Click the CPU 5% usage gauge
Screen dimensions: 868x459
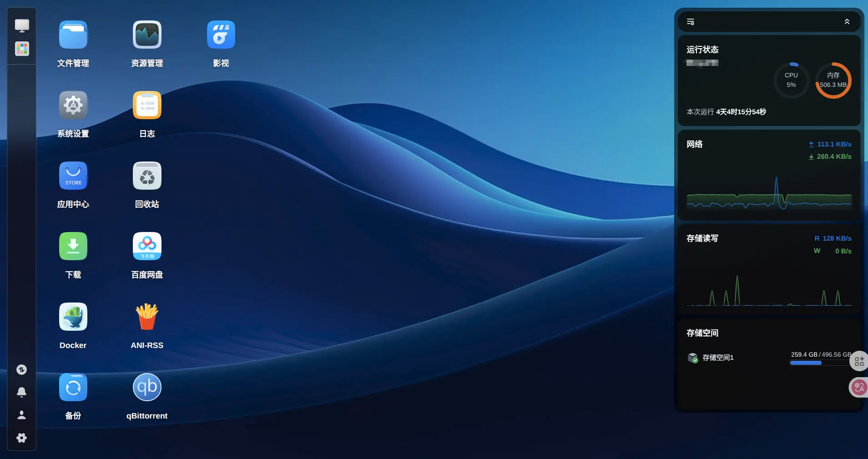coord(791,81)
